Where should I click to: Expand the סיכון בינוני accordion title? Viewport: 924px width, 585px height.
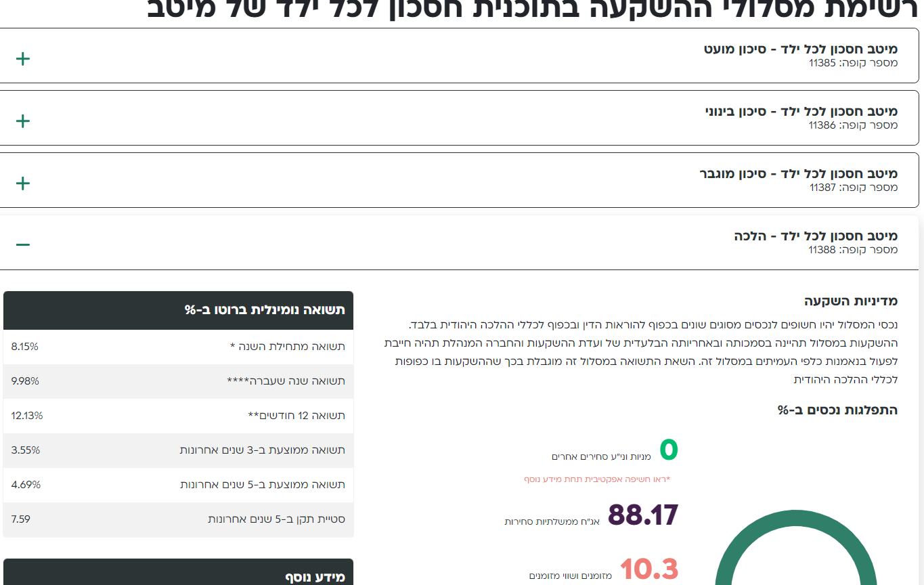coord(801,112)
